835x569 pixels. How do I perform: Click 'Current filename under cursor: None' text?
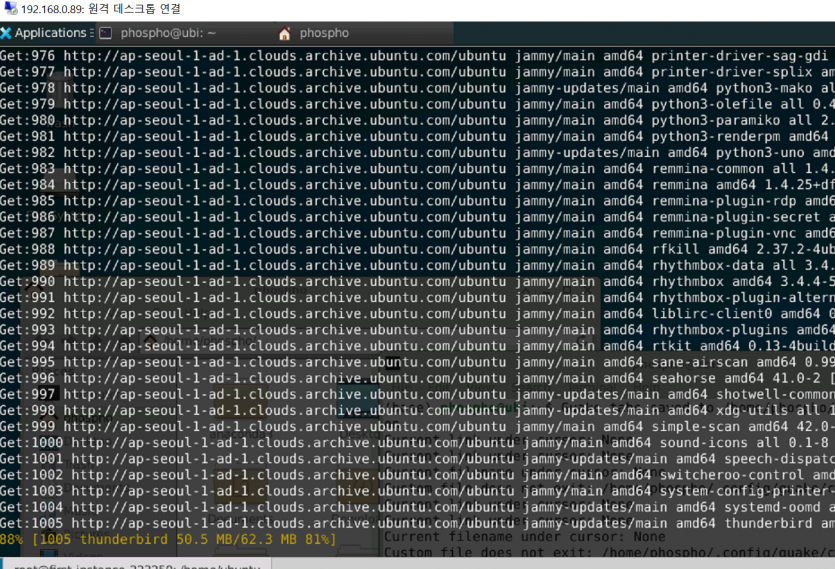pyautogui.click(x=525, y=537)
